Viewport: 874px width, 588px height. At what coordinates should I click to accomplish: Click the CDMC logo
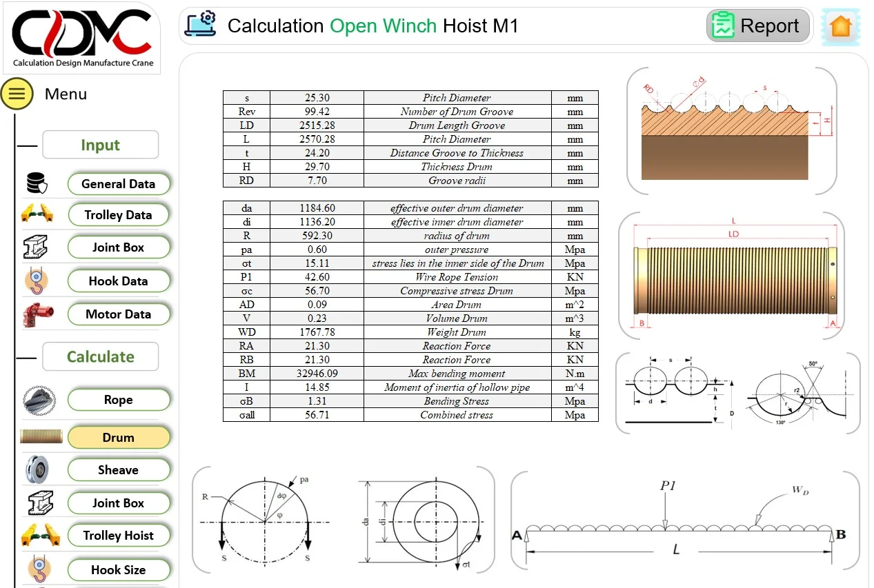(82, 38)
